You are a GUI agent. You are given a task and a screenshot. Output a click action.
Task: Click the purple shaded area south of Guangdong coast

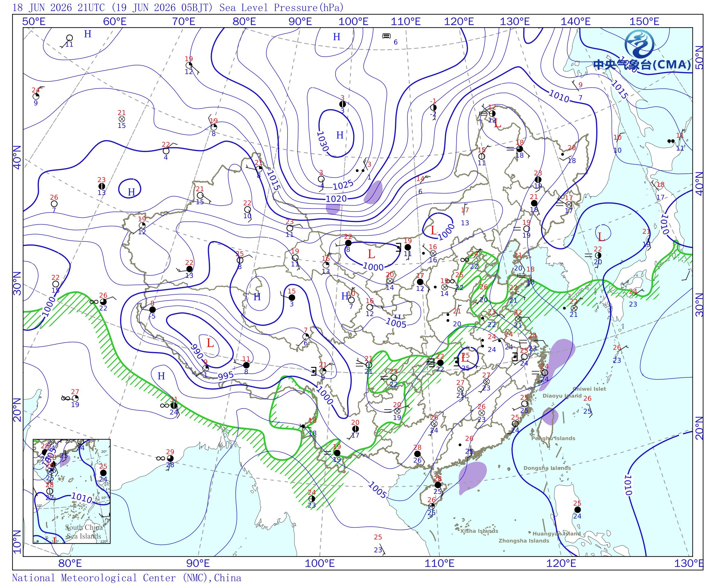pyautogui.click(x=472, y=477)
